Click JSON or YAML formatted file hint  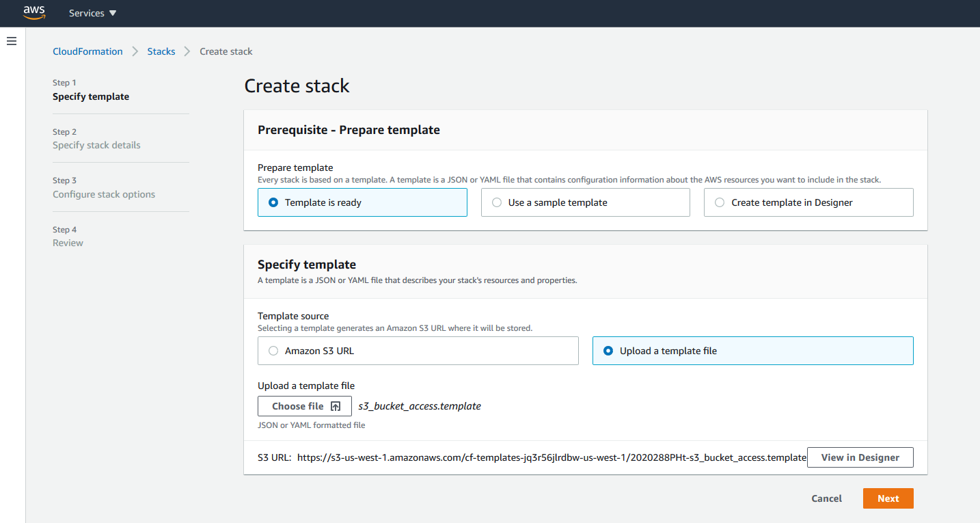click(312, 425)
